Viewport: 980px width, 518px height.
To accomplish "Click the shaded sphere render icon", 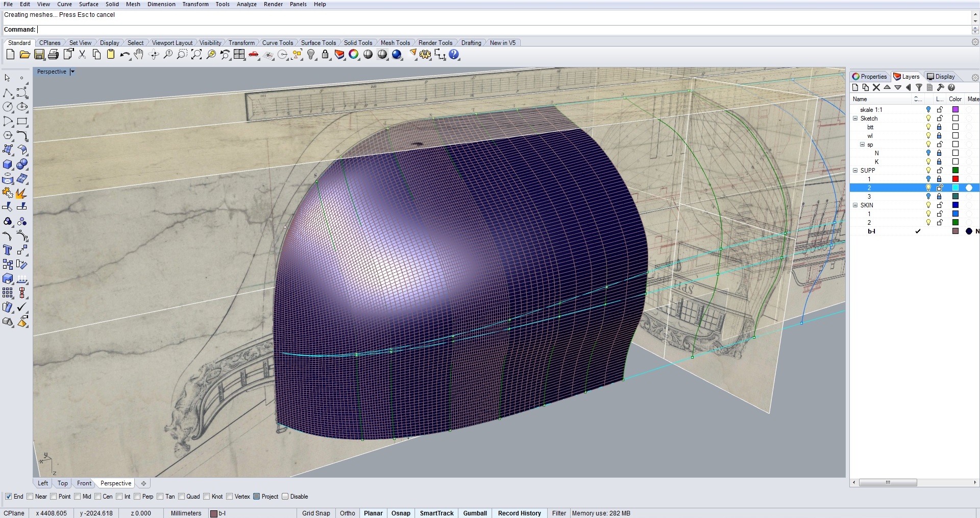I will [x=368, y=55].
